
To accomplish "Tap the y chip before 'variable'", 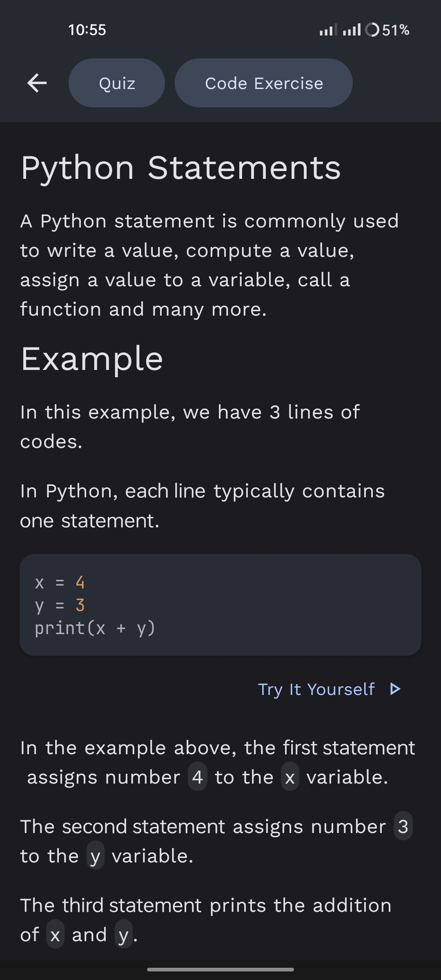I will pos(95,855).
